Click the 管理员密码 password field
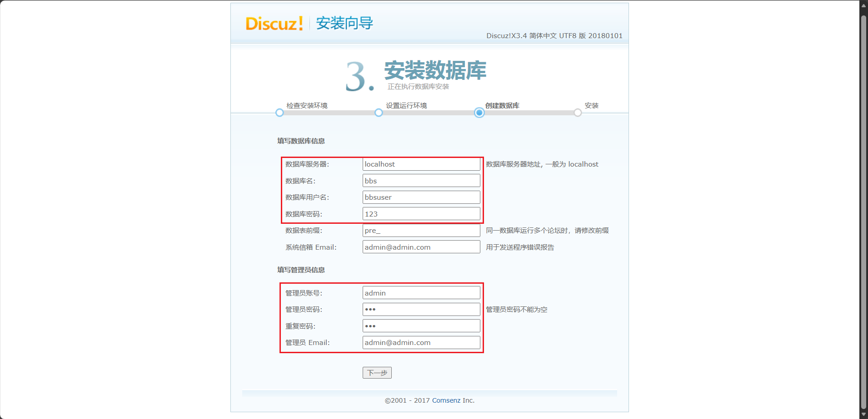Image resolution: width=868 pixels, height=419 pixels. tap(421, 309)
